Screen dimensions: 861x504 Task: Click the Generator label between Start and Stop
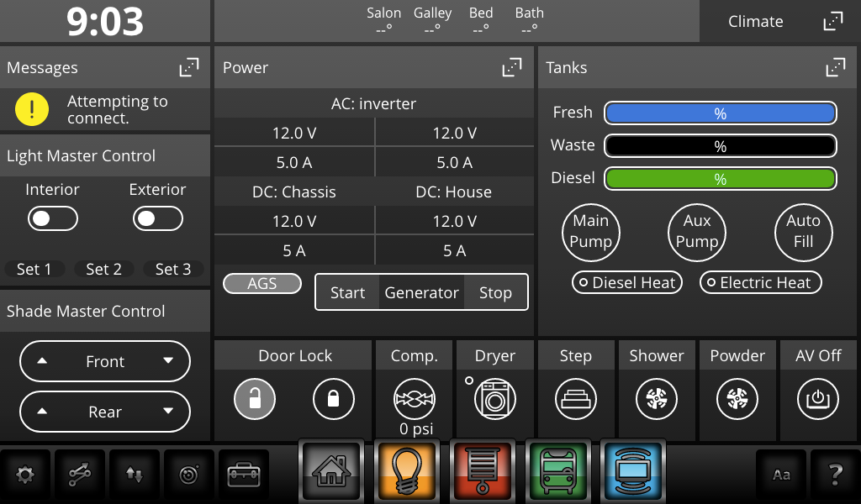coord(421,293)
